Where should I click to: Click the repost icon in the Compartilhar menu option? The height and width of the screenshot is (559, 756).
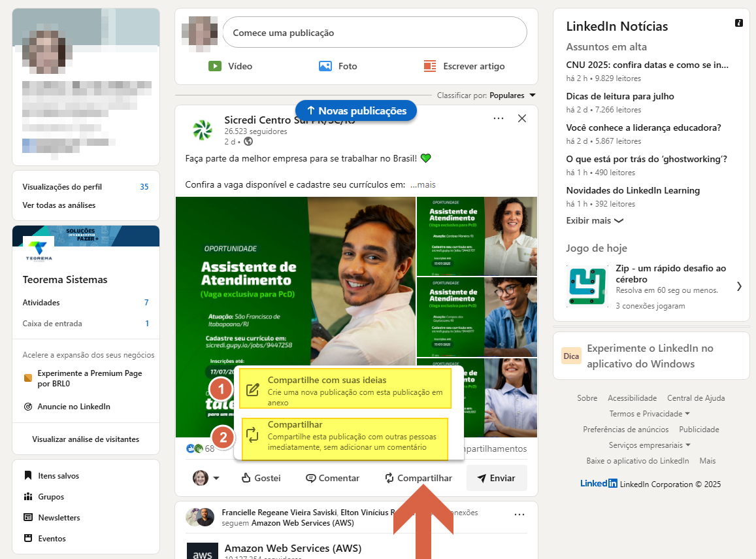253,435
